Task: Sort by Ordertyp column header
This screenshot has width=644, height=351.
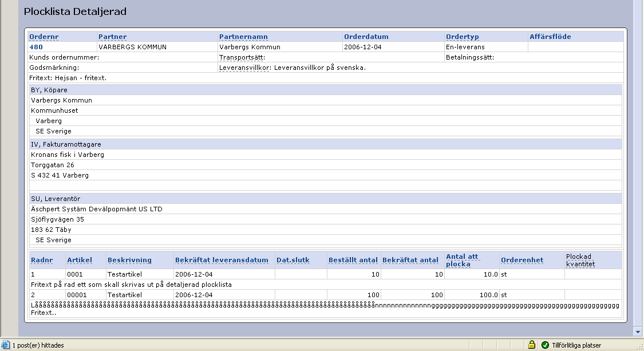Action: 463,37
